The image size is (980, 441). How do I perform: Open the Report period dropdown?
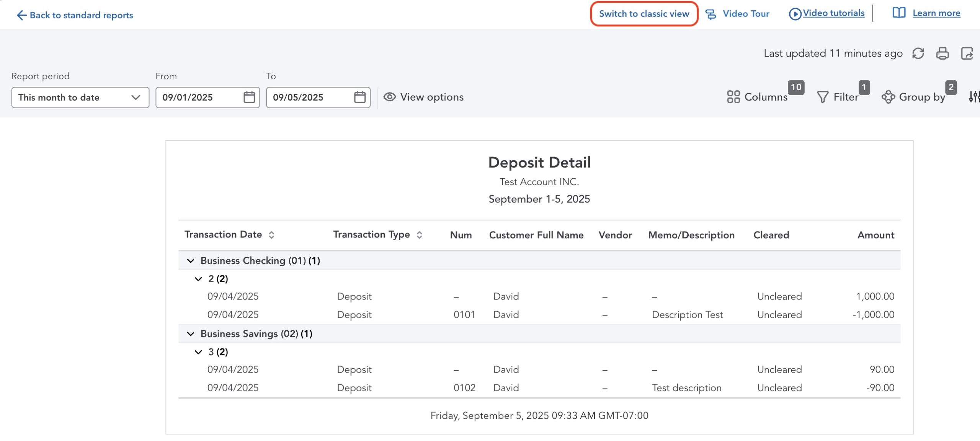coord(80,98)
